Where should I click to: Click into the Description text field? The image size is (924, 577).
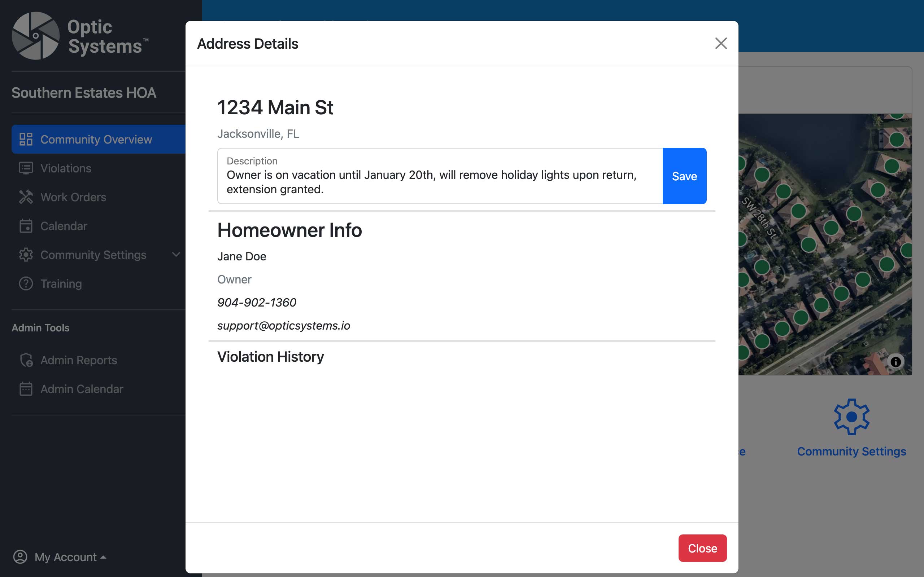click(x=439, y=182)
